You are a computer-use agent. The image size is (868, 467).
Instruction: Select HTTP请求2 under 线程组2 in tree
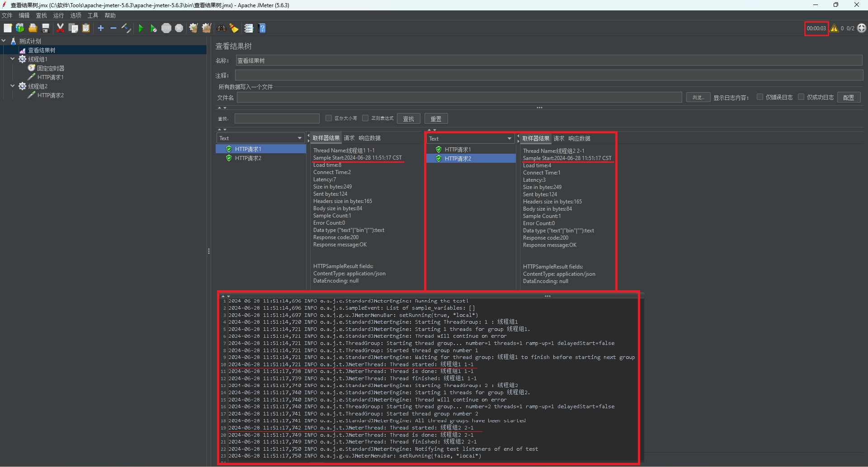click(x=50, y=95)
